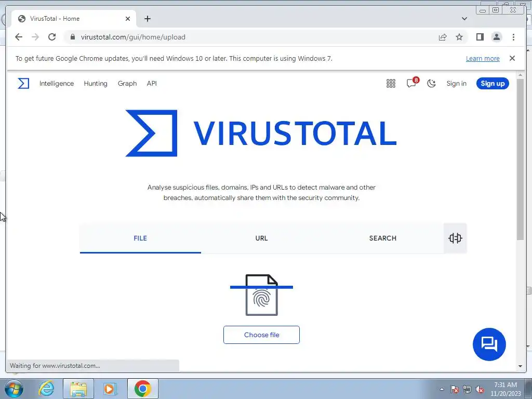Click the Sign up button
This screenshot has width=532, height=399.
point(493,84)
